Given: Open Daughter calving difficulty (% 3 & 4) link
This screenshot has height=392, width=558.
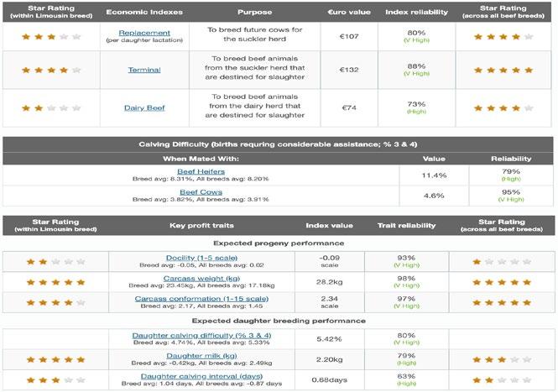Looking at the screenshot, I should coord(201,336).
